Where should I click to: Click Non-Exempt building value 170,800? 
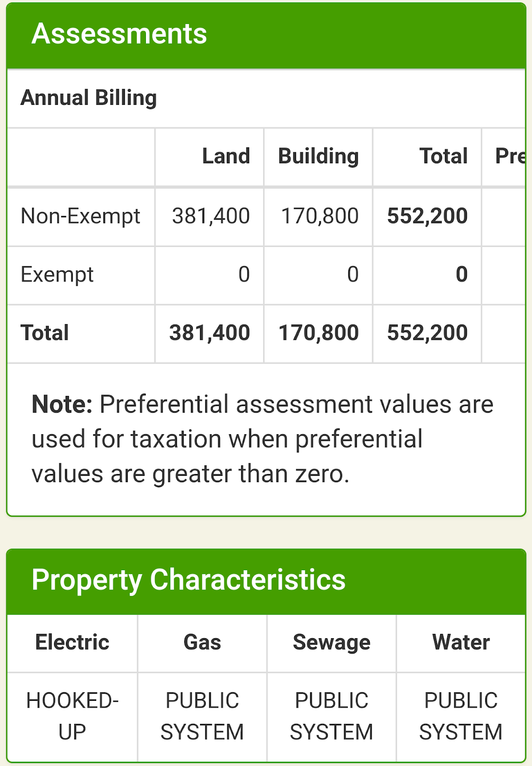(320, 216)
